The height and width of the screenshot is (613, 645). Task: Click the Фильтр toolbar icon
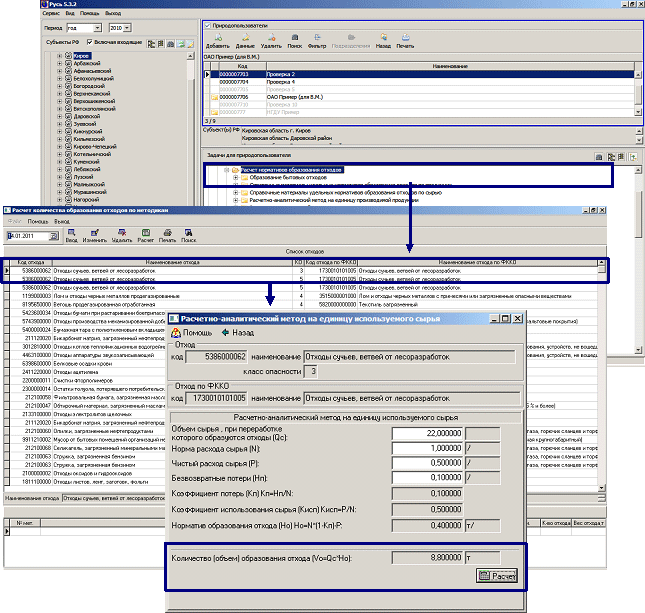click(x=318, y=41)
